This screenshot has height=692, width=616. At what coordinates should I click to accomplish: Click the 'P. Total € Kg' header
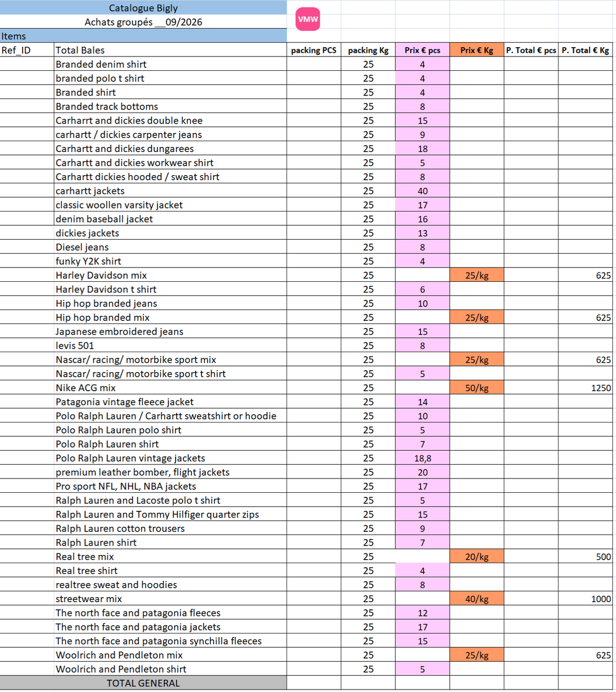[586, 50]
